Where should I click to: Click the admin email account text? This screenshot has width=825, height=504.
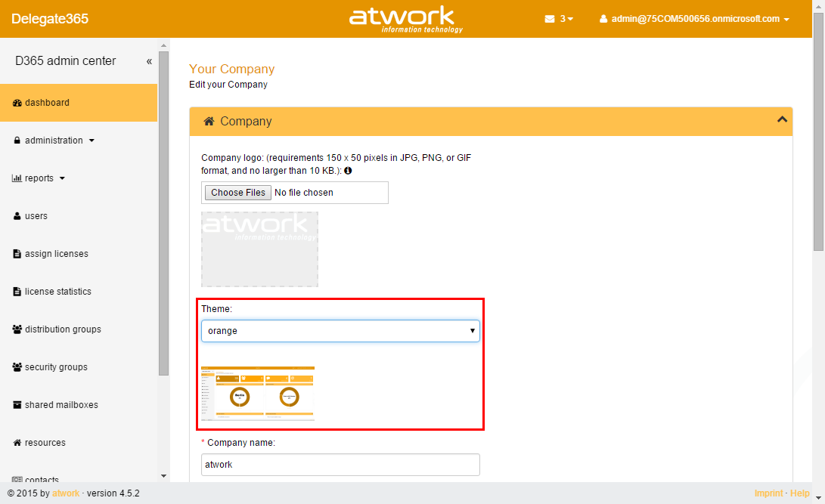(696, 19)
